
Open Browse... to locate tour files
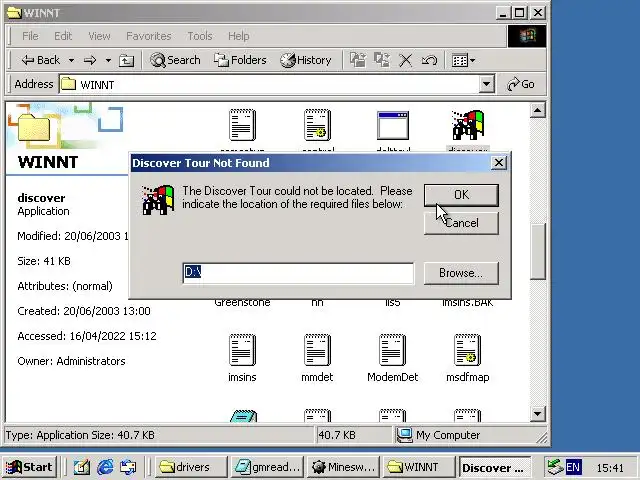[x=461, y=273]
